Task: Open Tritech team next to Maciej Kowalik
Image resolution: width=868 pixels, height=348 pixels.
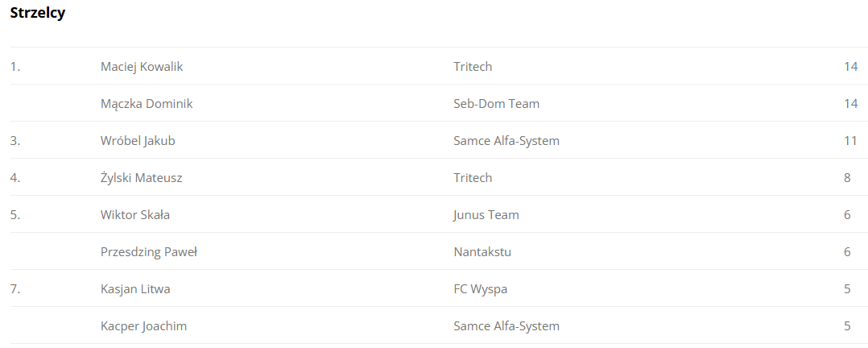Action: [x=473, y=67]
